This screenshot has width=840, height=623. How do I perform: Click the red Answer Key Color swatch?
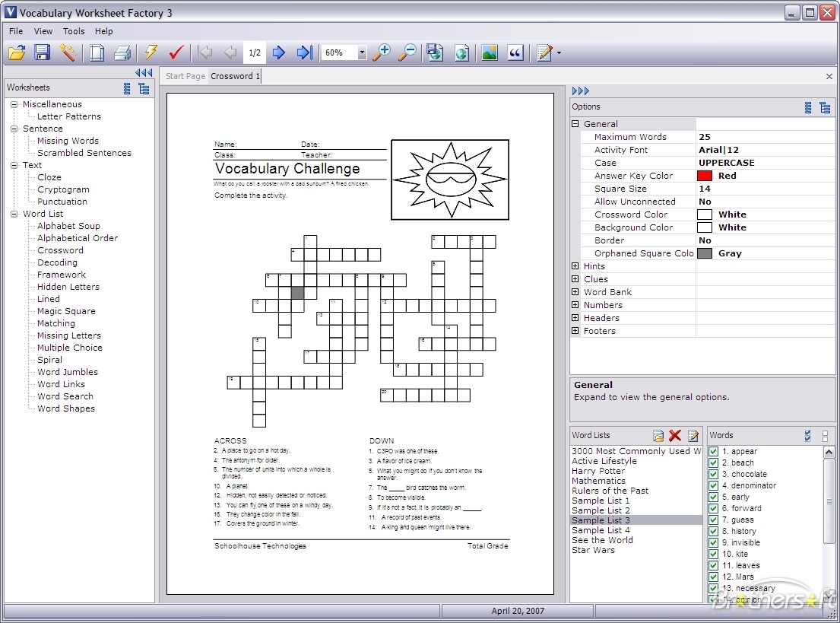pos(705,176)
